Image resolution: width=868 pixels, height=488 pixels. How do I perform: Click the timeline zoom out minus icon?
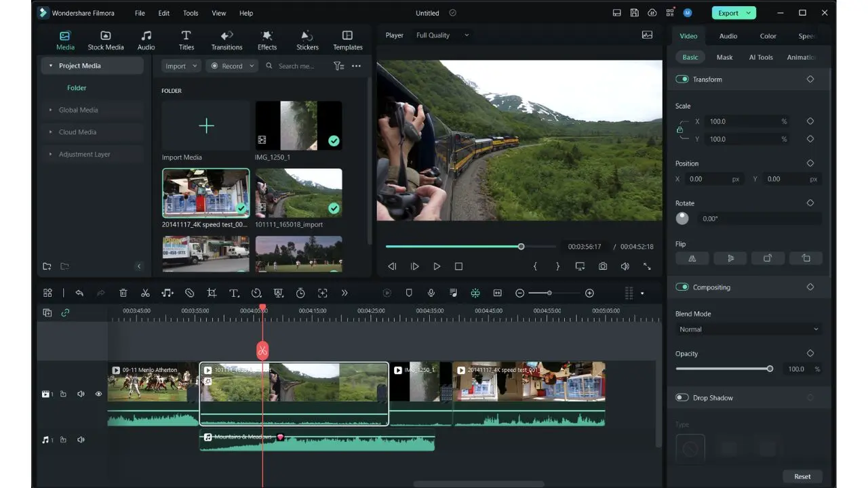click(x=519, y=293)
